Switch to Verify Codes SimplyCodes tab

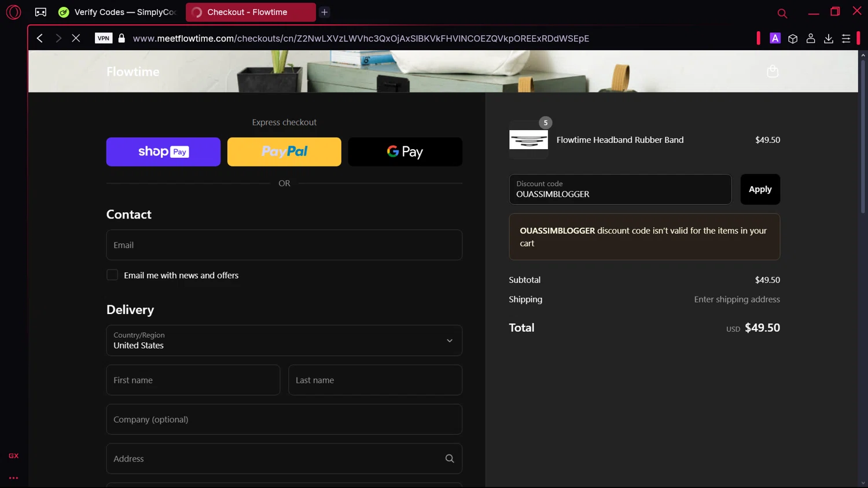click(117, 12)
